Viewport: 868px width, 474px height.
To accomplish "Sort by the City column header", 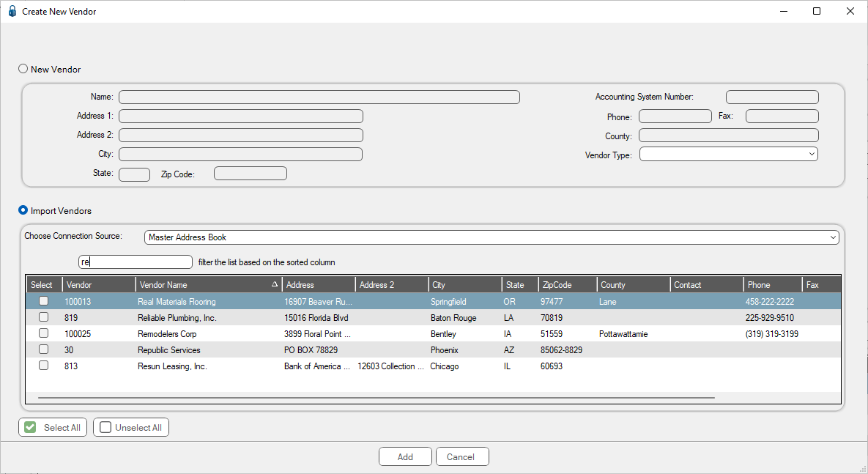I will point(465,285).
